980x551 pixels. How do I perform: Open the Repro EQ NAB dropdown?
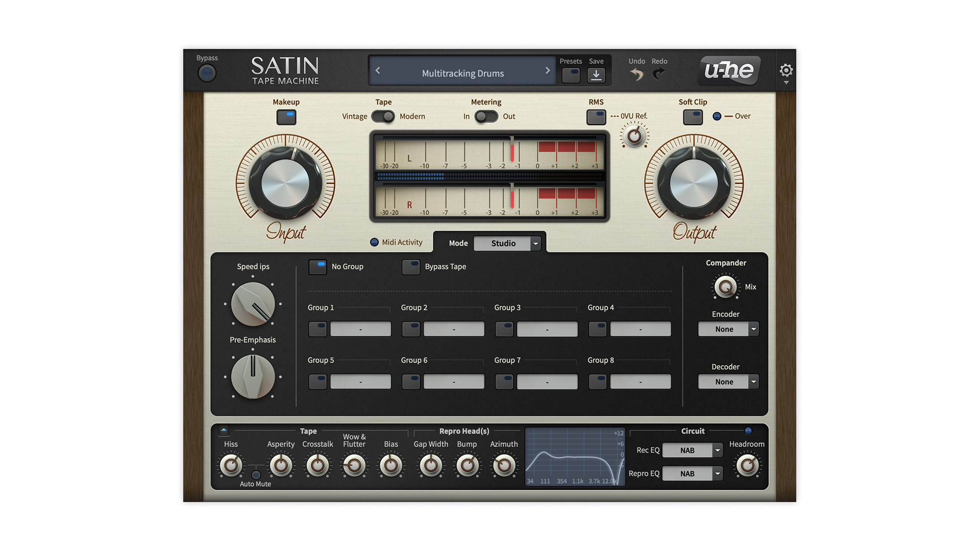(x=692, y=474)
